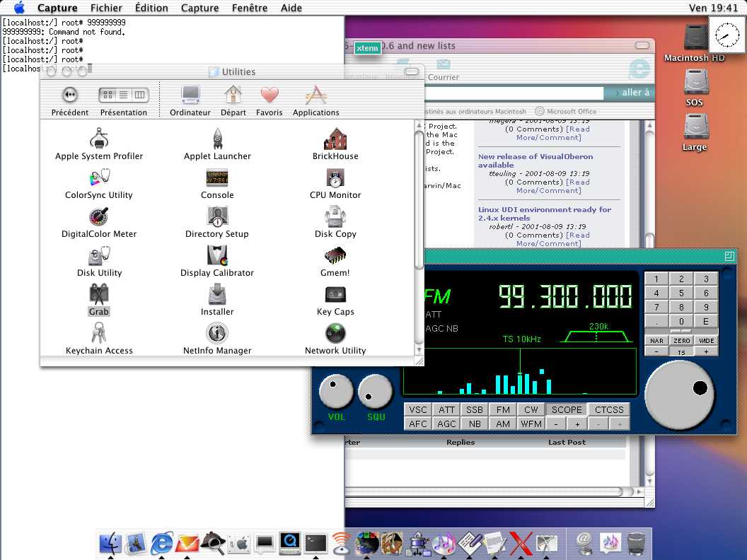Open Display Calibrator utility
This screenshot has width=747, height=560.
pos(217,256)
